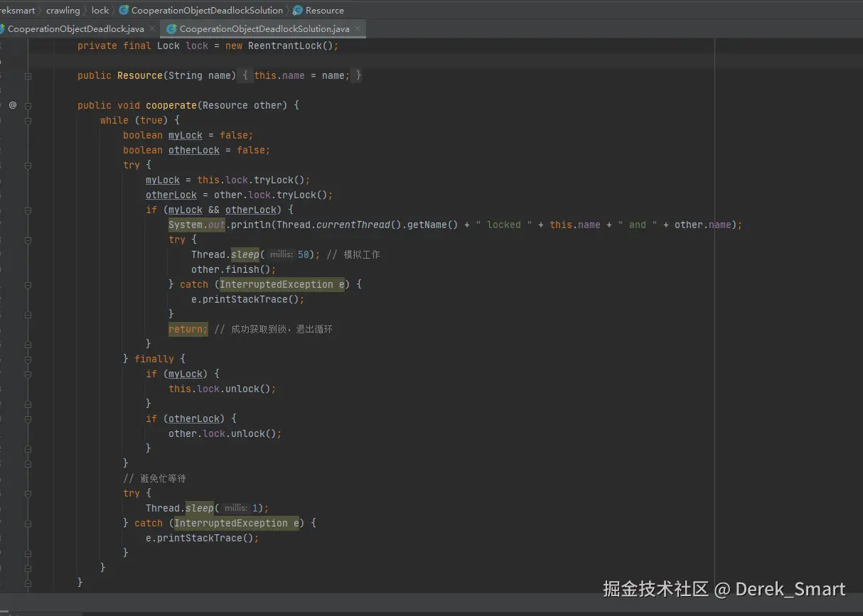Click the comment '// 避免忙等待'
863x616 pixels.
154,478
